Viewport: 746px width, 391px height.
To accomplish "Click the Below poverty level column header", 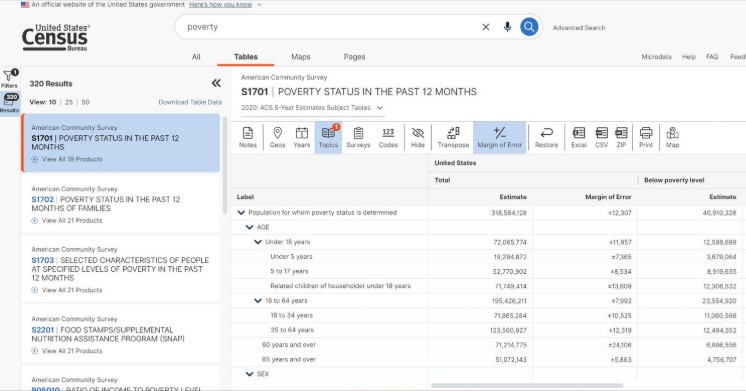I will [x=674, y=180].
